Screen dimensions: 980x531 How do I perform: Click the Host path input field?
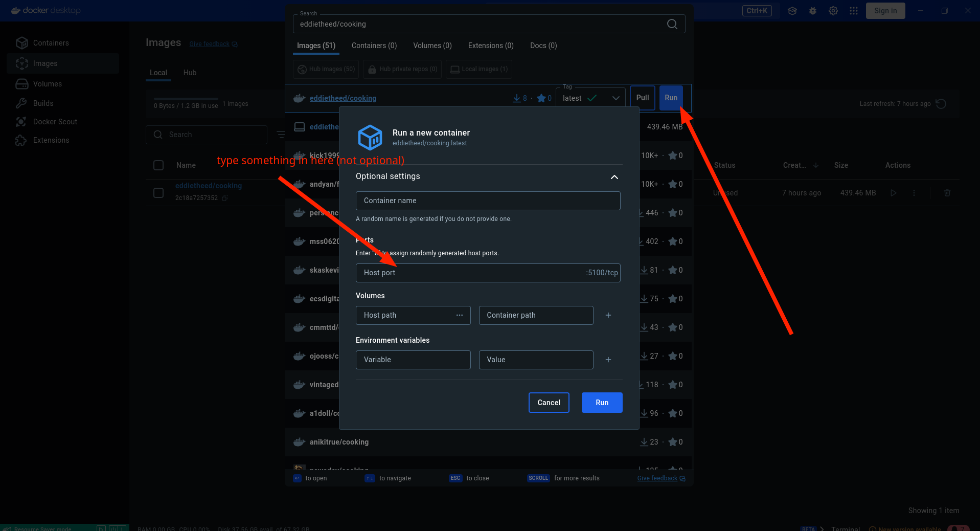coord(413,315)
